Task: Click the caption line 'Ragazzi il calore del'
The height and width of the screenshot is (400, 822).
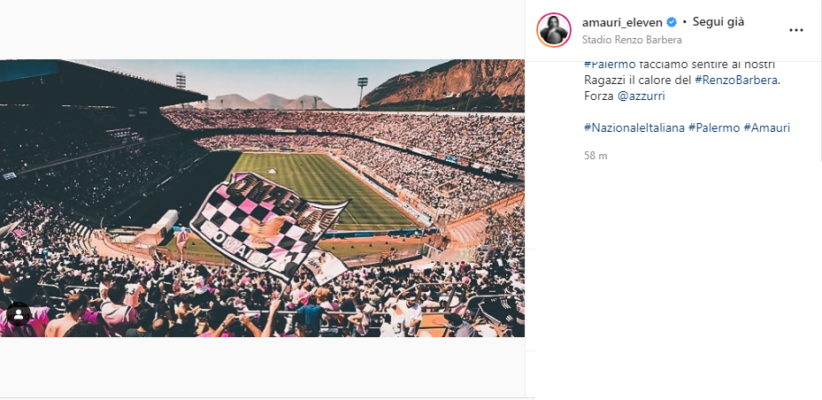Action: coord(635,80)
